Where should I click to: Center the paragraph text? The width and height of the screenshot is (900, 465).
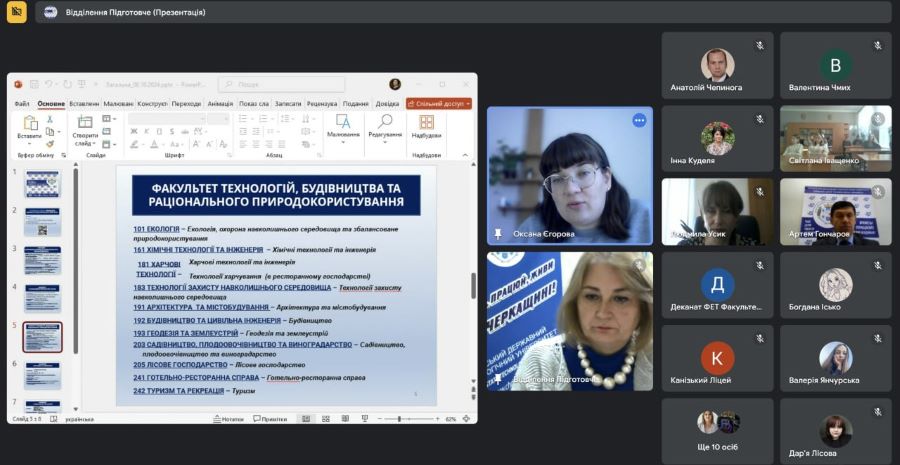pyautogui.click(x=256, y=144)
